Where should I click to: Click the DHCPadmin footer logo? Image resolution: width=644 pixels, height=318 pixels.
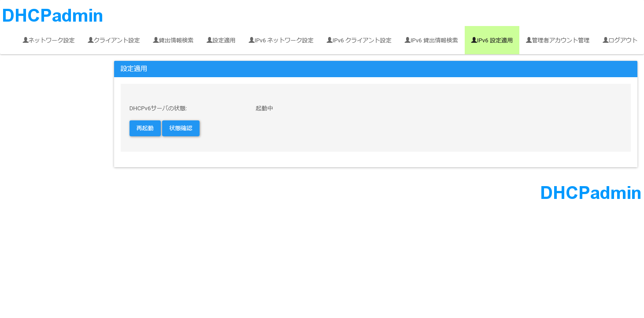pyautogui.click(x=590, y=193)
